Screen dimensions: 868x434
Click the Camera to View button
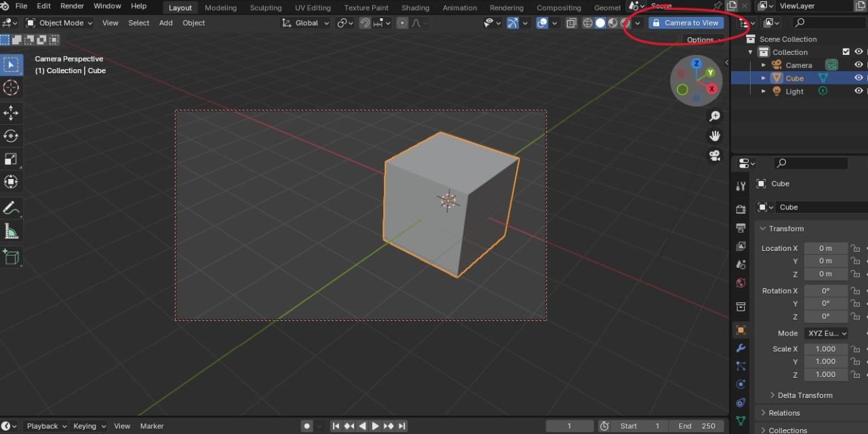686,22
